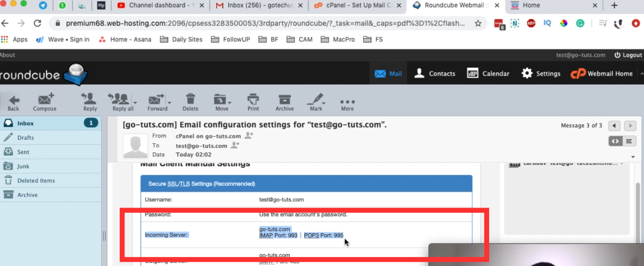Go to Webmail Home
Viewport: 644px width, 266px height.
click(602, 74)
